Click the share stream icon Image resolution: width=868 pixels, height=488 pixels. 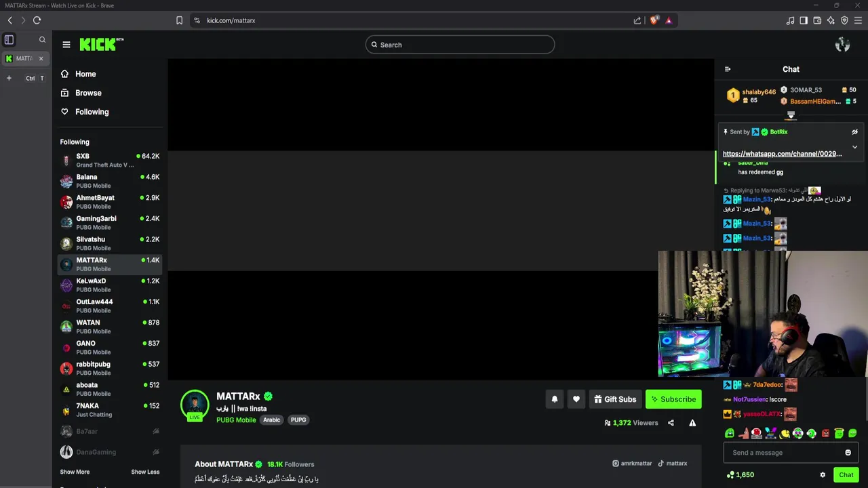(x=671, y=423)
